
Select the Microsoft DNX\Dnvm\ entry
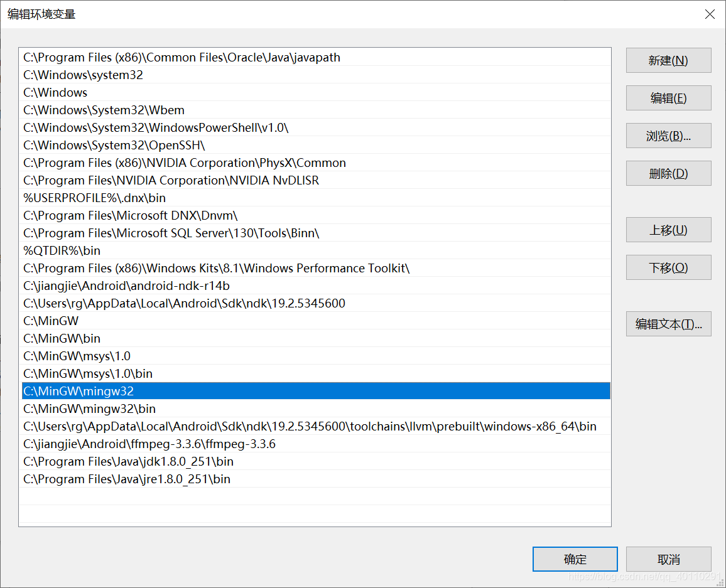(316, 216)
